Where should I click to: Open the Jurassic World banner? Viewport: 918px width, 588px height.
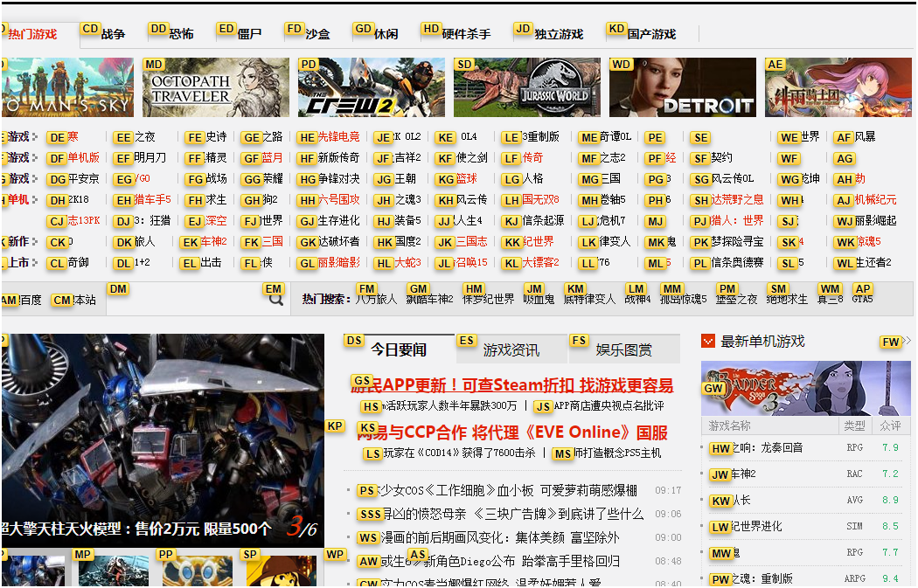tap(527, 87)
